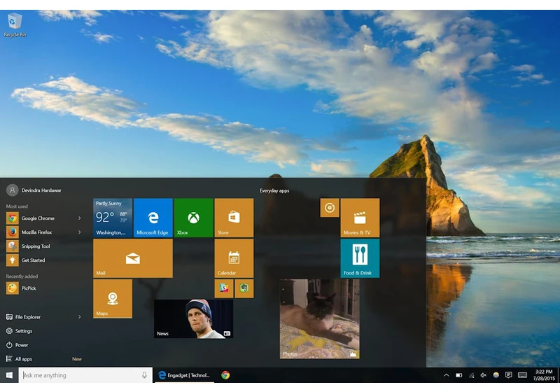Open the Photos live tile
Screen dimensions: 560x392
320,318
